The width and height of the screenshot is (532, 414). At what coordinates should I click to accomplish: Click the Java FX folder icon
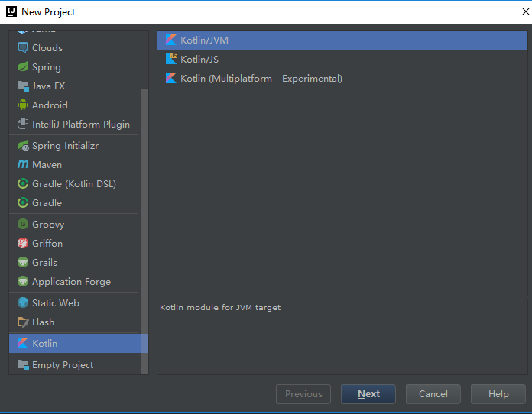23,86
